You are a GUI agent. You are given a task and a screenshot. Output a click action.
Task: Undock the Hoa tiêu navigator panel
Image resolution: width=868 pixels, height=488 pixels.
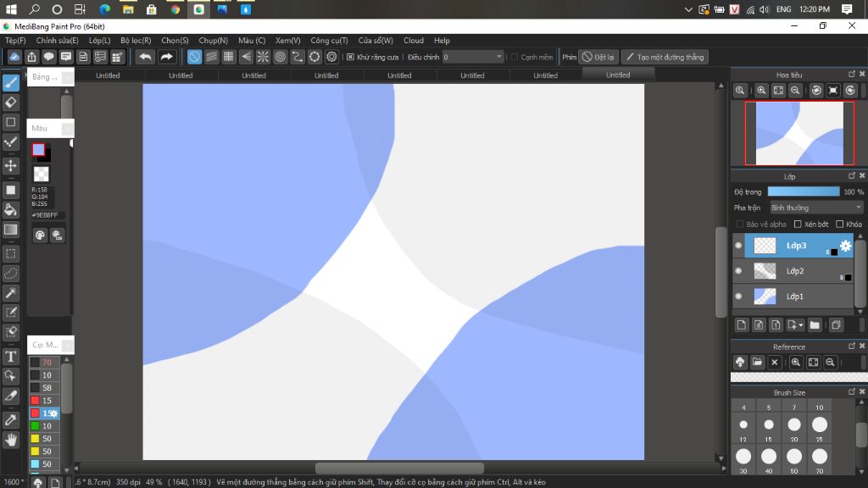[x=851, y=74]
